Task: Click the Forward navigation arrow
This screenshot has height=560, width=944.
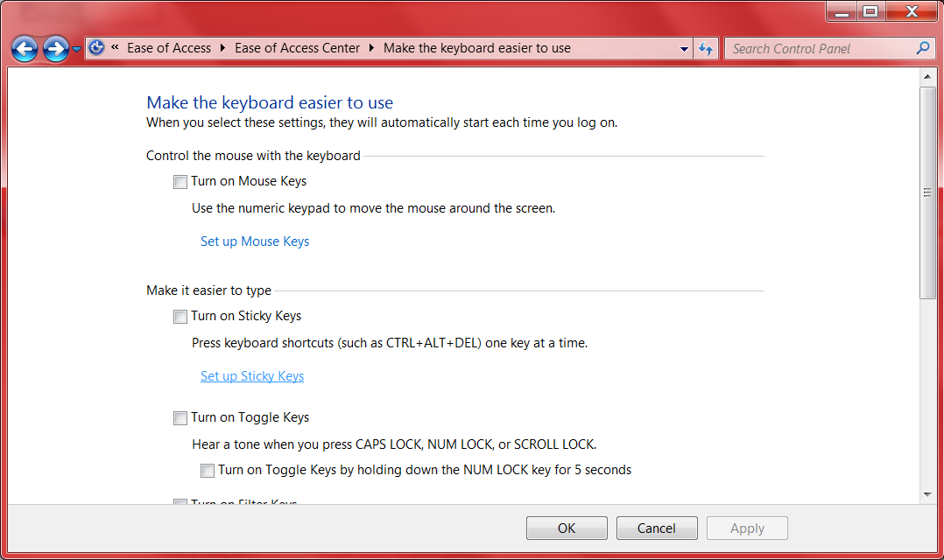Action: [x=56, y=49]
